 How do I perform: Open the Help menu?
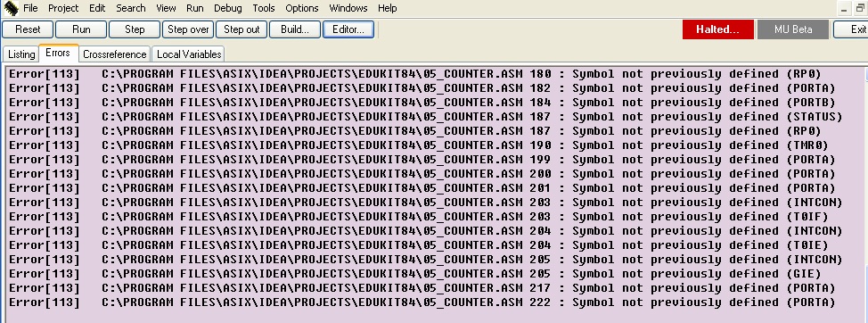387,8
